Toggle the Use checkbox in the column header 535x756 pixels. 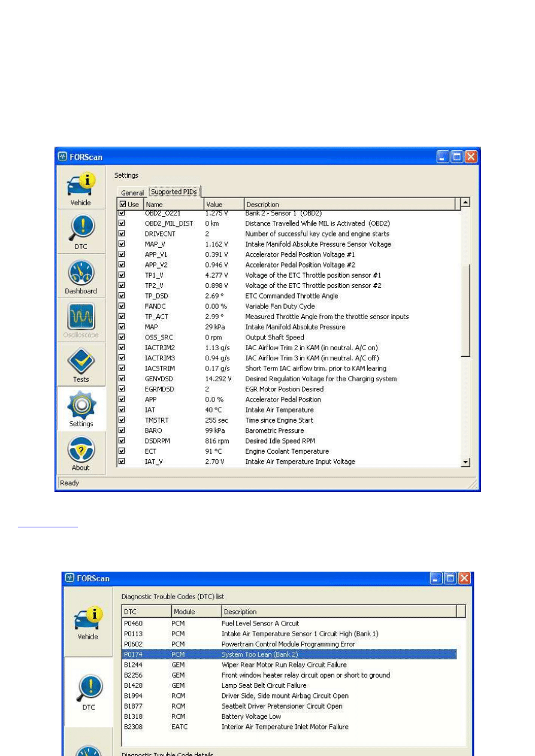(123, 205)
